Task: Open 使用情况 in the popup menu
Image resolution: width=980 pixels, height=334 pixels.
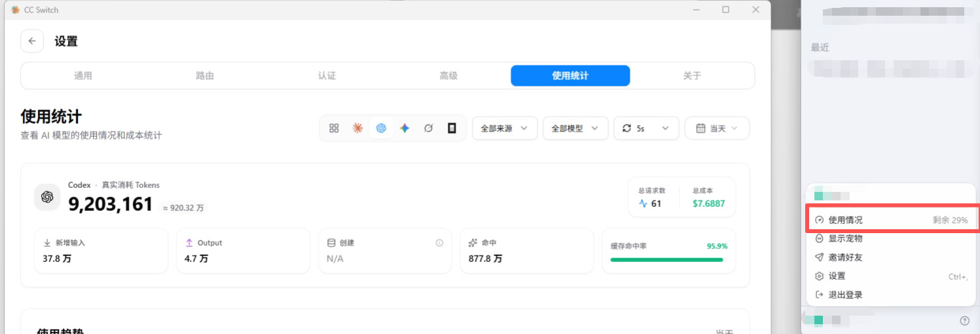Action: click(892, 220)
